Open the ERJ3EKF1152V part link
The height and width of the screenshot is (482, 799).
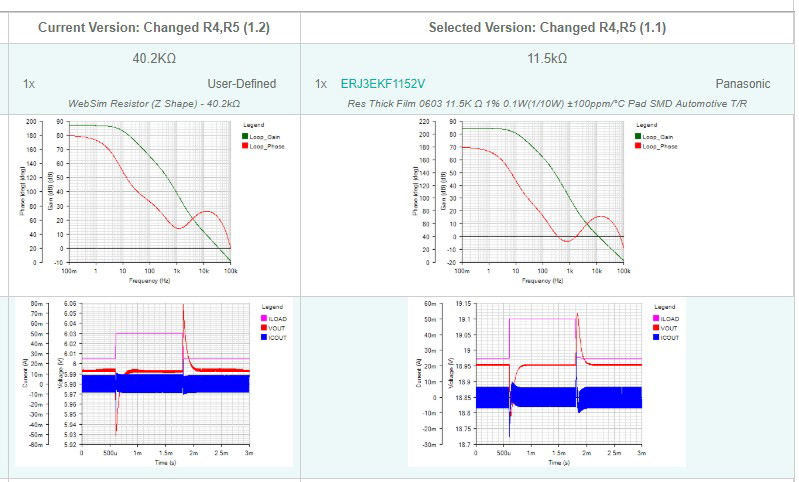(383, 84)
